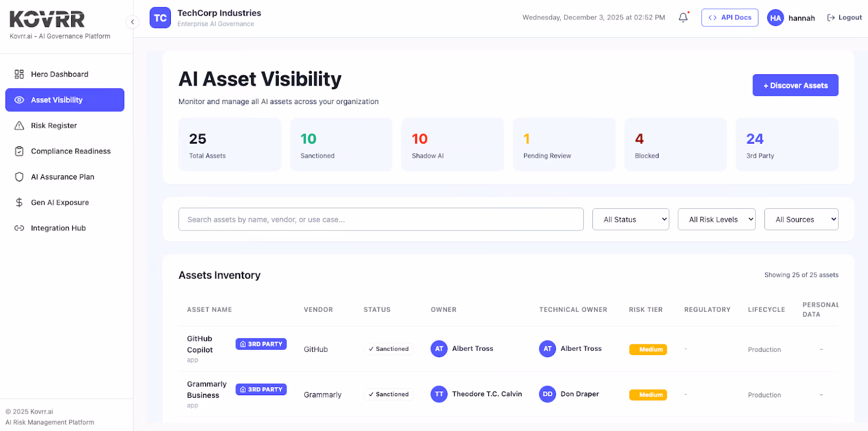Click the AI Assurance Plan shield icon

pos(19,177)
